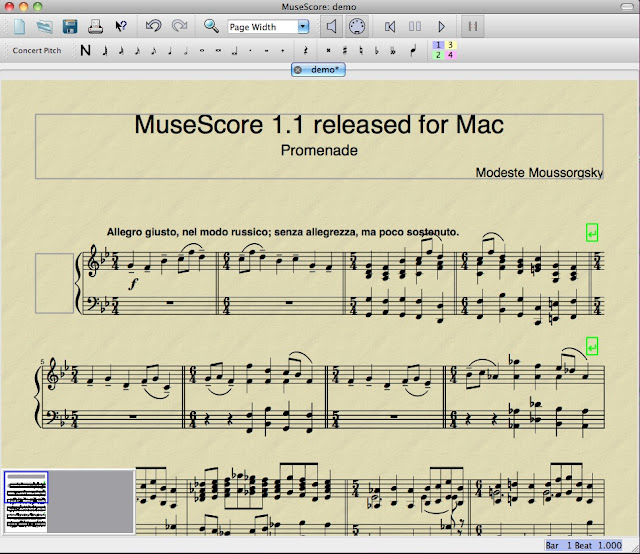Select the 64th note duration

click(x=105, y=51)
